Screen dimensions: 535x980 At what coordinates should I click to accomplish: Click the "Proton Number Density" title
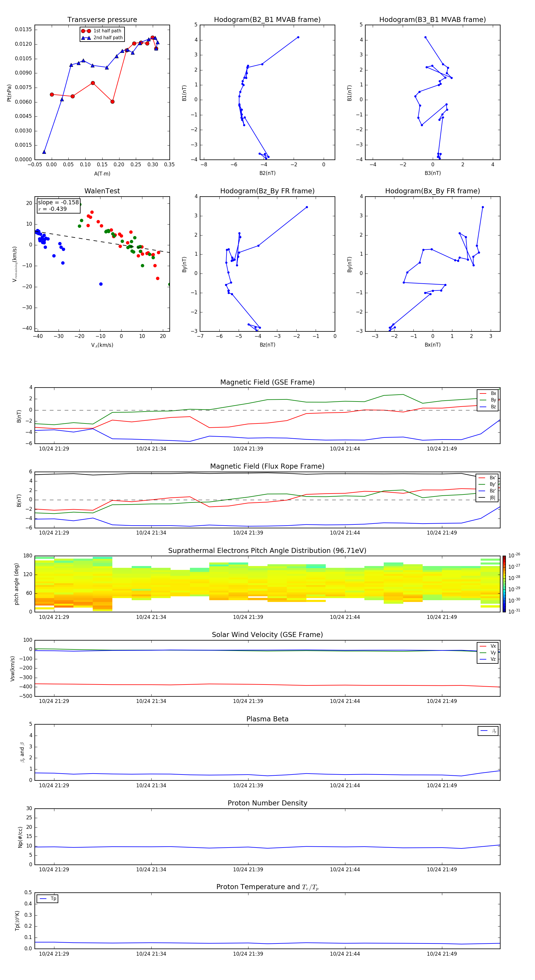[x=267, y=803]
